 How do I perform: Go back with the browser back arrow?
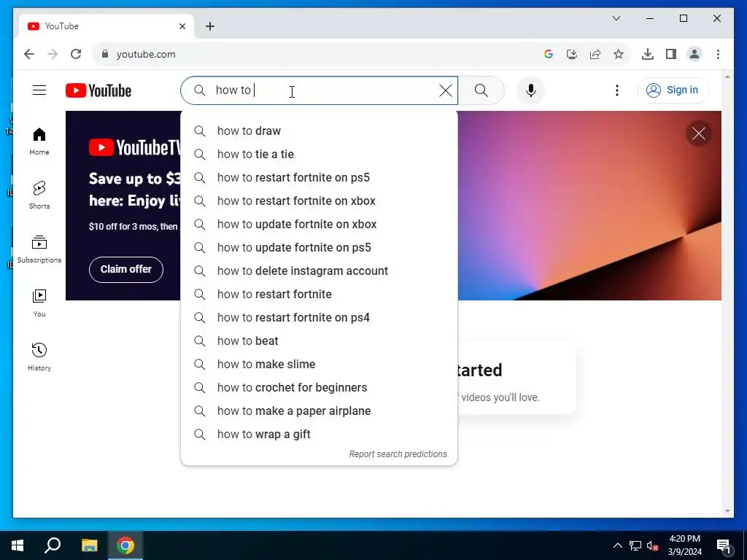pos(29,54)
